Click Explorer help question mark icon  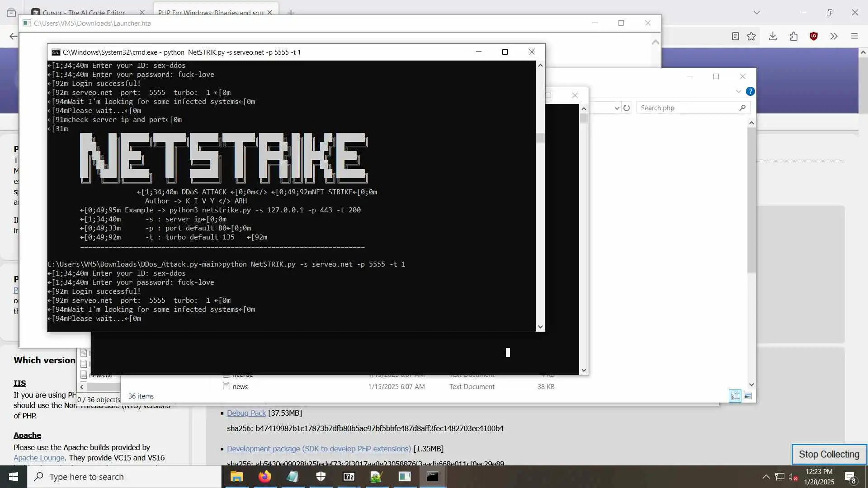(x=750, y=91)
